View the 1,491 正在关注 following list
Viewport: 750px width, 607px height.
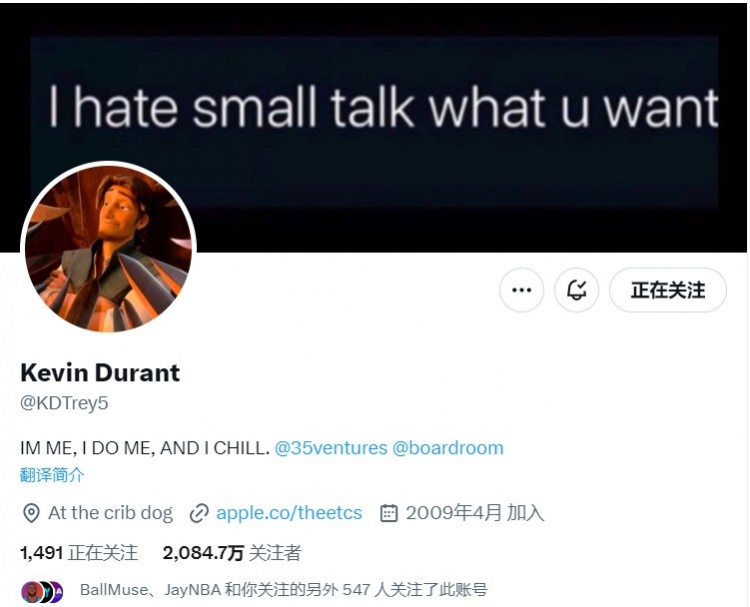(79, 553)
